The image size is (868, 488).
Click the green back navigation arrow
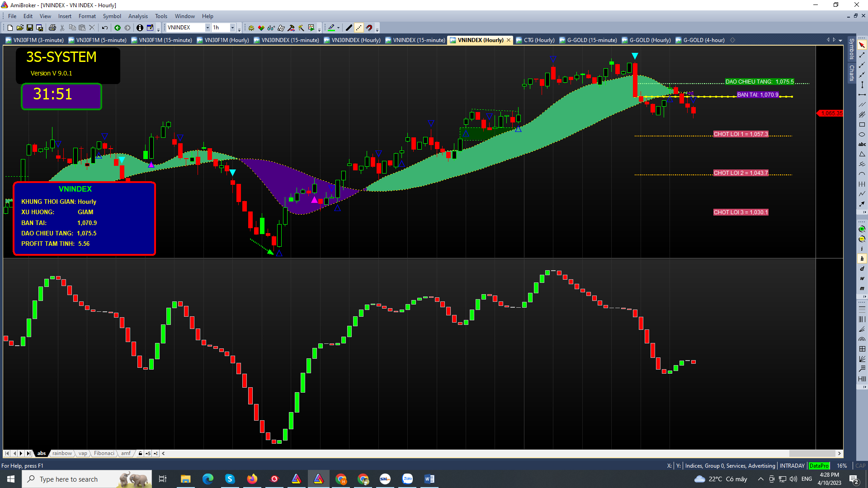(118, 28)
